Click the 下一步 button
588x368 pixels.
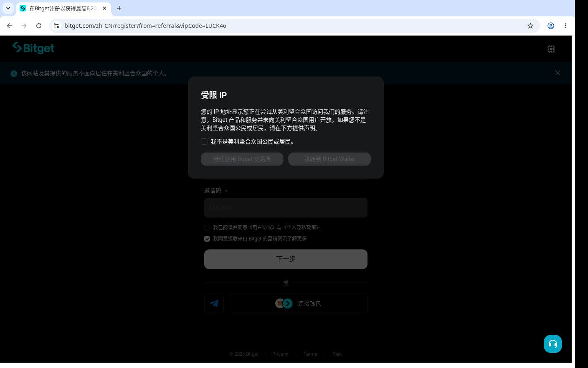pos(286,259)
